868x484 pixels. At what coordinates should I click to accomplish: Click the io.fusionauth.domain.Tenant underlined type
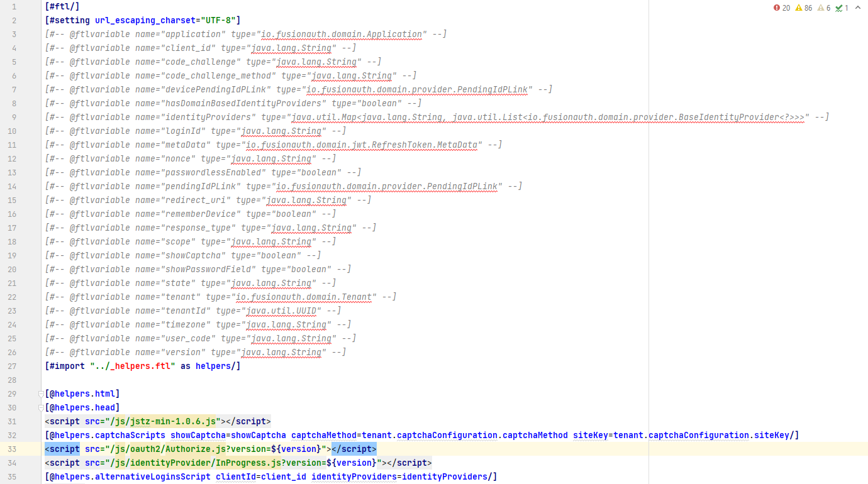(304, 297)
